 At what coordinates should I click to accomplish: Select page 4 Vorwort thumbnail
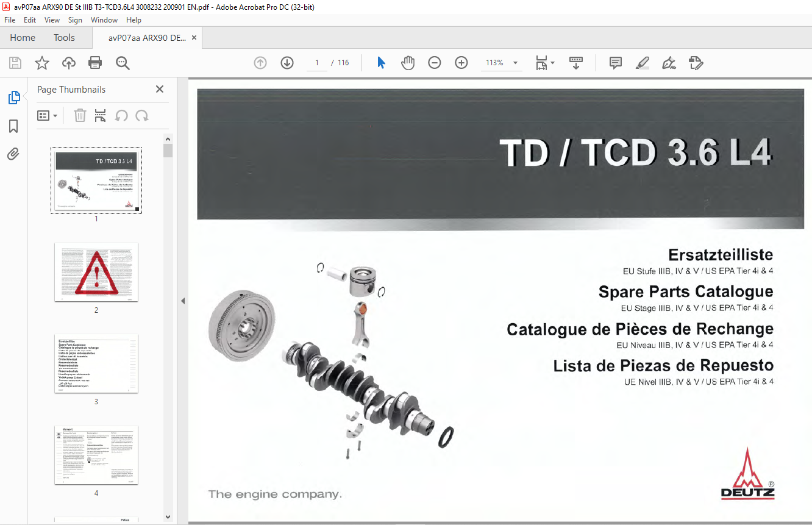96,455
